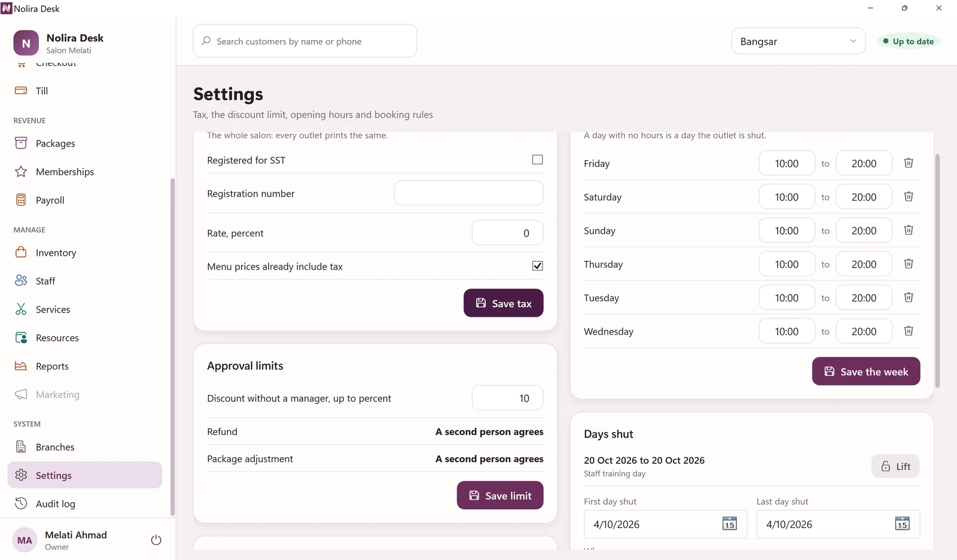
Task: Open Till from the sidebar
Action: (84, 91)
